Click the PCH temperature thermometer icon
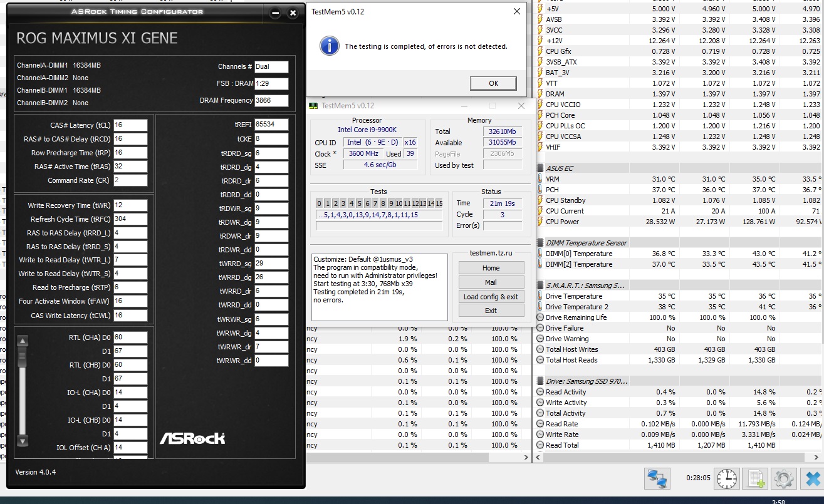 [x=540, y=190]
